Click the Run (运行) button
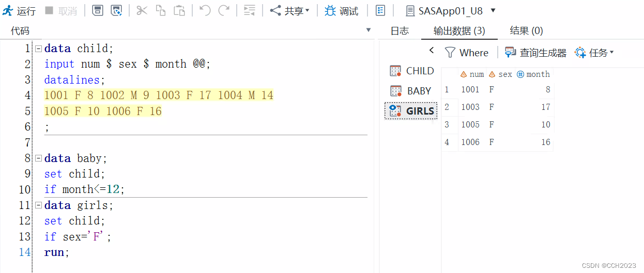 tap(19, 10)
